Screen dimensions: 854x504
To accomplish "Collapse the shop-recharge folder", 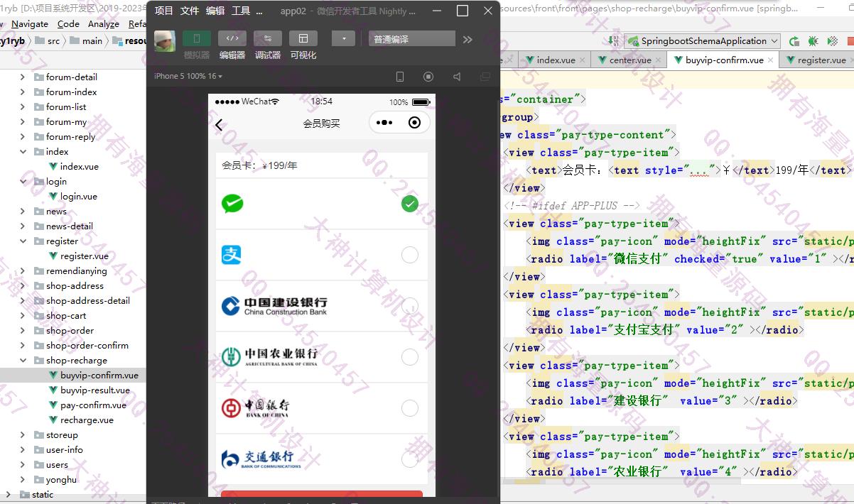I will (23, 360).
